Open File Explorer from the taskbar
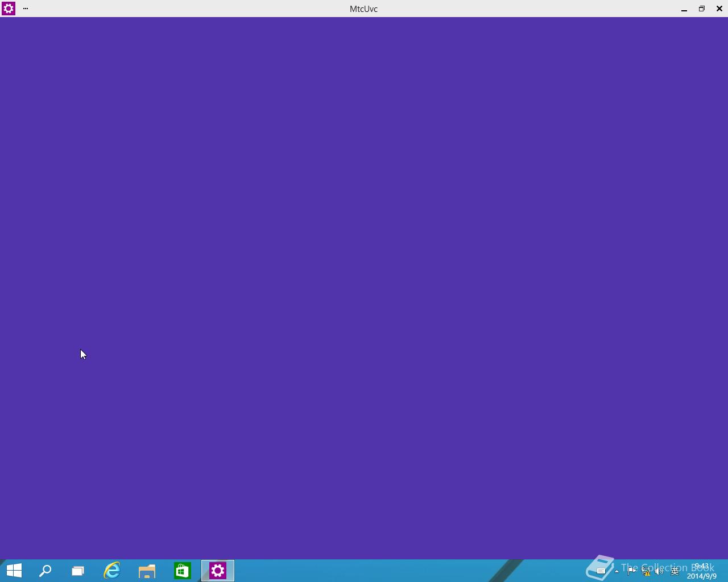 click(x=147, y=571)
